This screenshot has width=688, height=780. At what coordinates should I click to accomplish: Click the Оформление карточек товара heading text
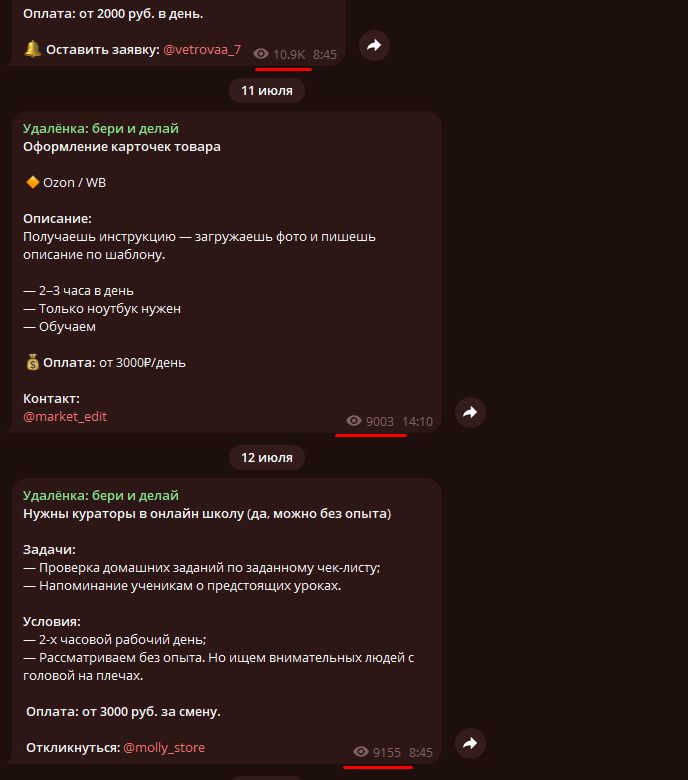pyautogui.click(x=122, y=147)
